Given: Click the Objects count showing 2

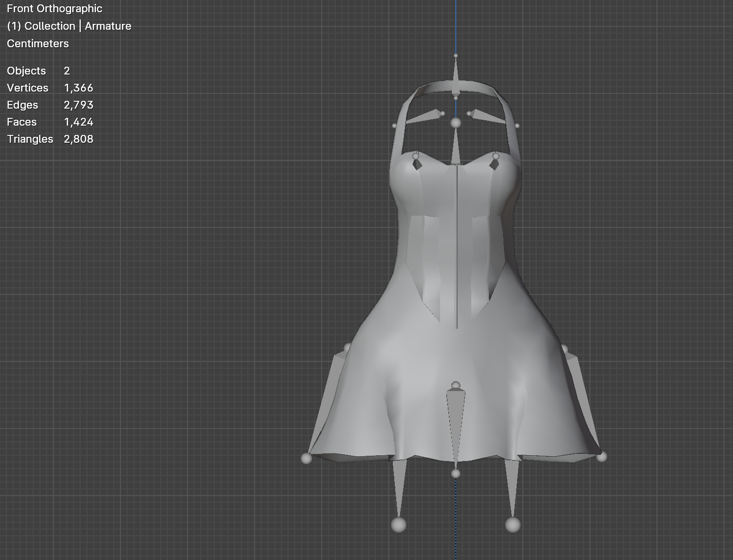Looking at the screenshot, I should 66,71.
